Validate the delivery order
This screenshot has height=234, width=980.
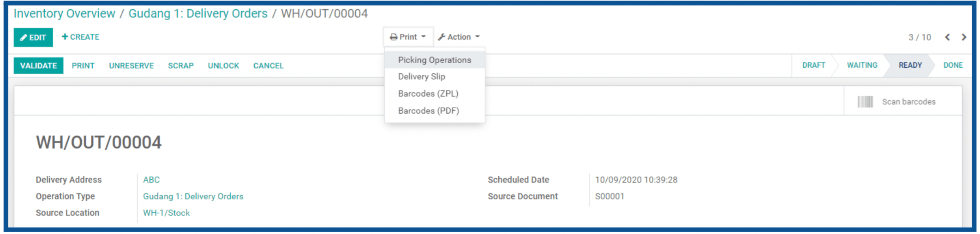(38, 66)
